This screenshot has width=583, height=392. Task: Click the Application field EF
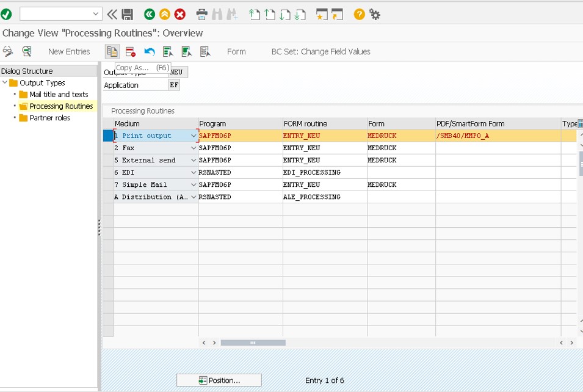coord(174,85)
